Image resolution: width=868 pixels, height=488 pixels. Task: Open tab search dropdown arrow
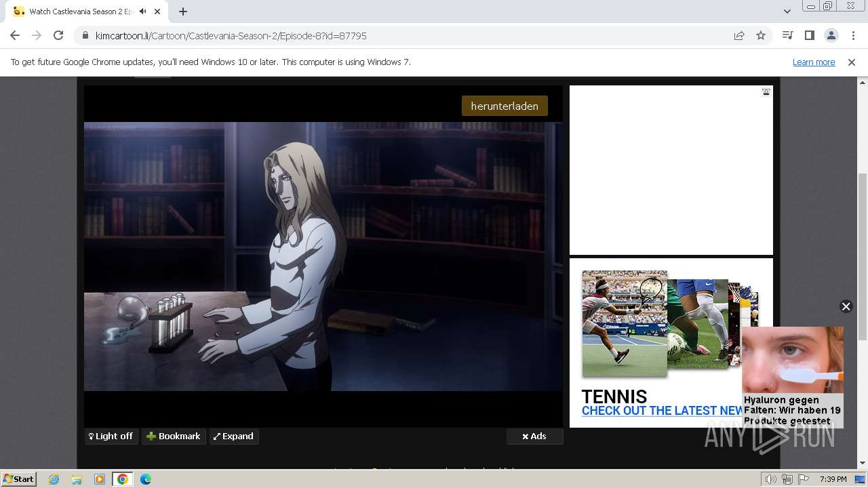click(x=787, y=12)
